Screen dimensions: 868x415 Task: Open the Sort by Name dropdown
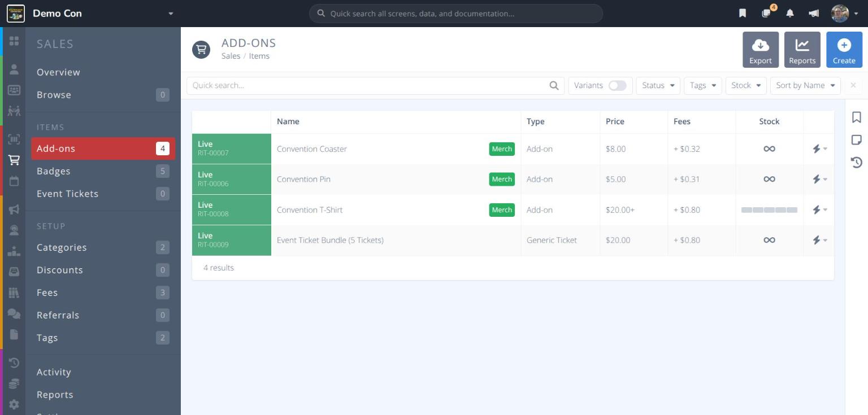(805, 86)
